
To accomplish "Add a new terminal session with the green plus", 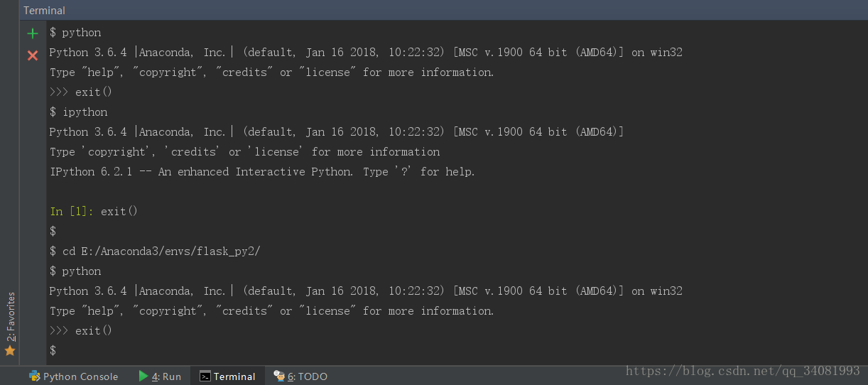I will pyautogui.click(x=32, y=33).
